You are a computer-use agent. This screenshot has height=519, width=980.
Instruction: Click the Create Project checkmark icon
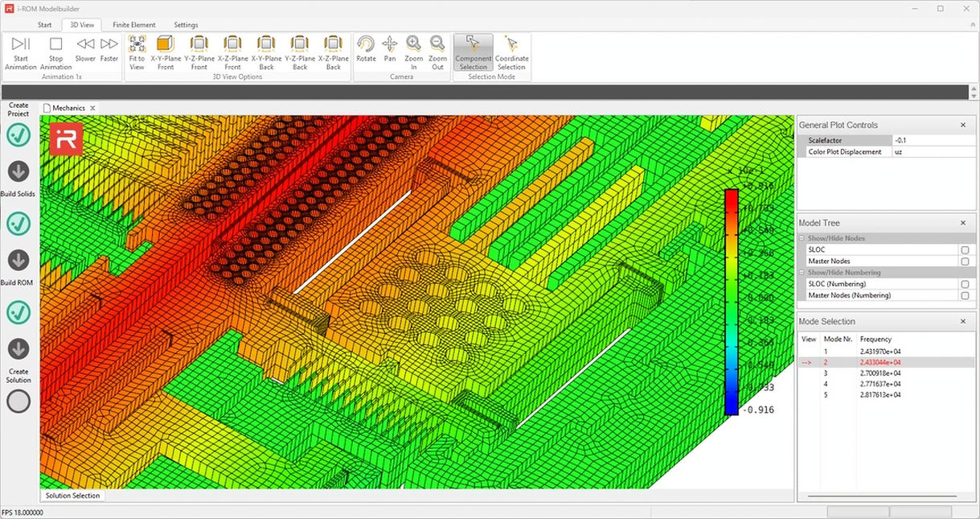point(18,135)
